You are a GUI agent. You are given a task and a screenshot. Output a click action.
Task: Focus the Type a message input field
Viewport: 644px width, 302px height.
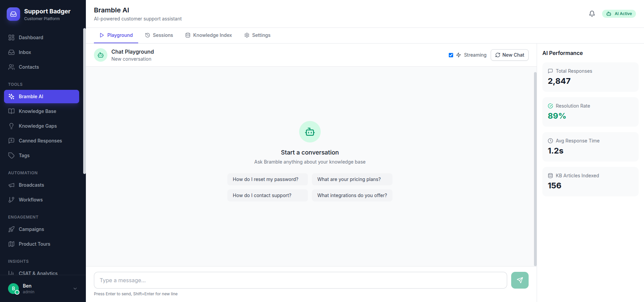300,280
